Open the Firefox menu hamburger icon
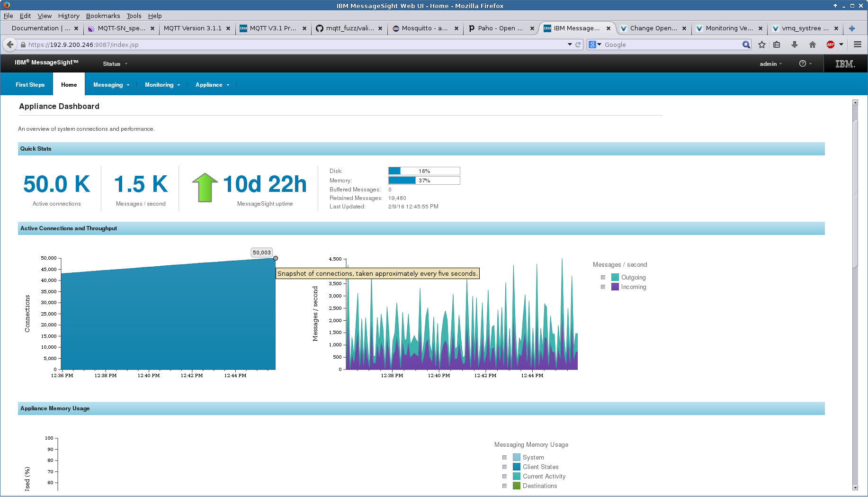The width and height of the screenshot is (868, 497). [x=857, y=44]
